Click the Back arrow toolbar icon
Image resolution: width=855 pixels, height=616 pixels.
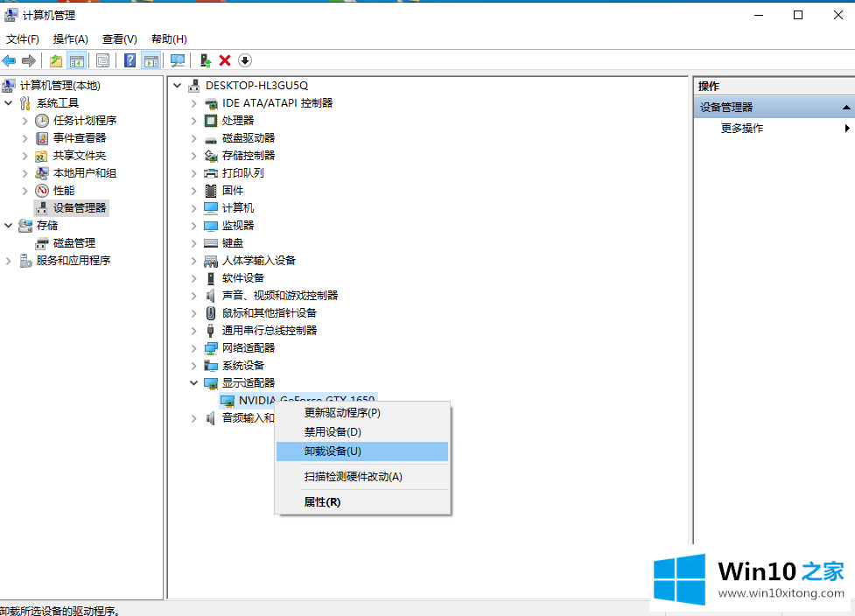(10, 60)
